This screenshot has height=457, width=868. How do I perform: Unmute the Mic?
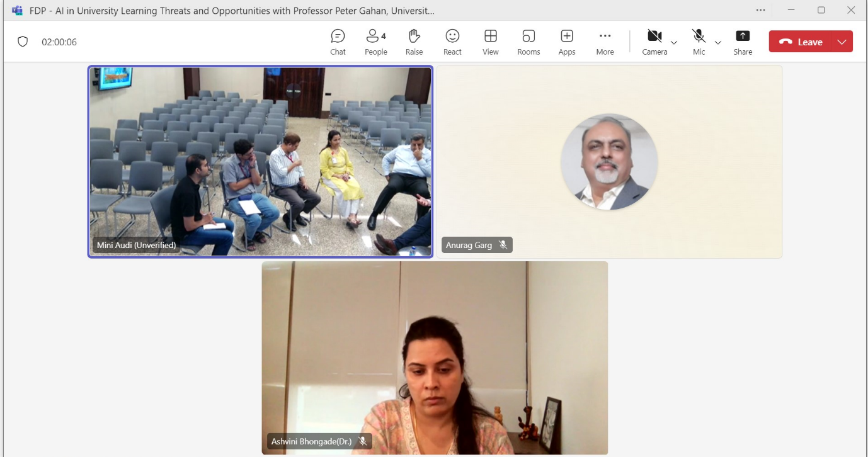pos(699,42)
